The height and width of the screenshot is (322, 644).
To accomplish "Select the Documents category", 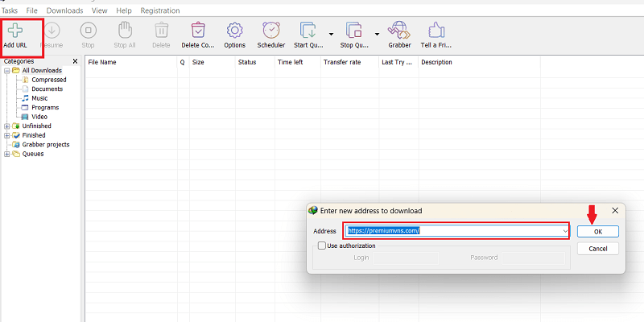I will coord(47,89).
